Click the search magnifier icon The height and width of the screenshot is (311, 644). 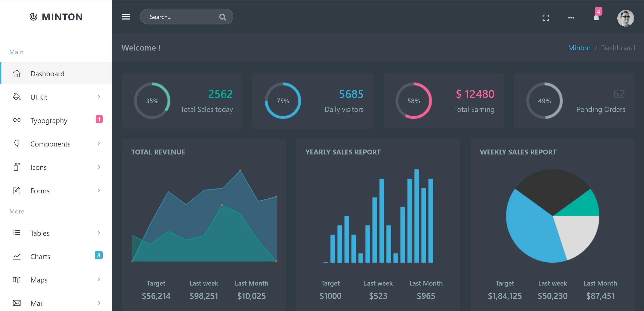222,17
